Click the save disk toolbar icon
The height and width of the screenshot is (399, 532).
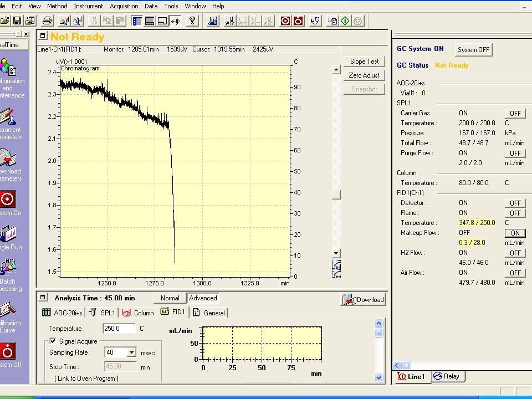click(x=17, y=21)
